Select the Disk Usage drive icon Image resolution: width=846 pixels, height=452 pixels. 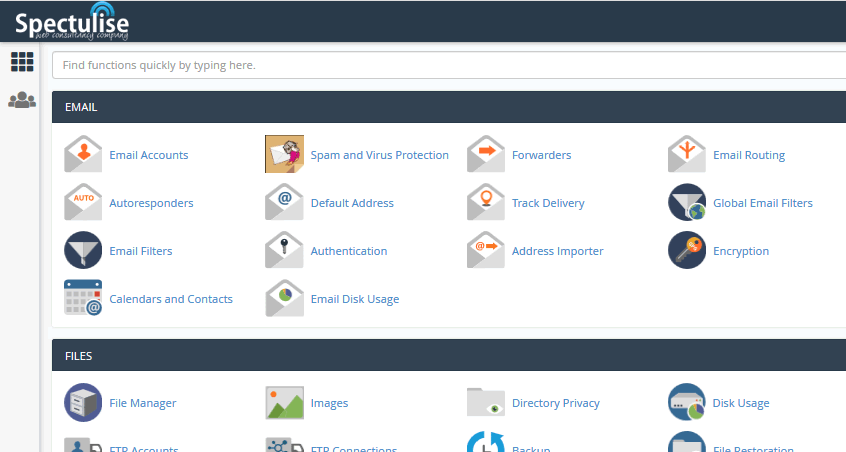[x=687, y=402]
